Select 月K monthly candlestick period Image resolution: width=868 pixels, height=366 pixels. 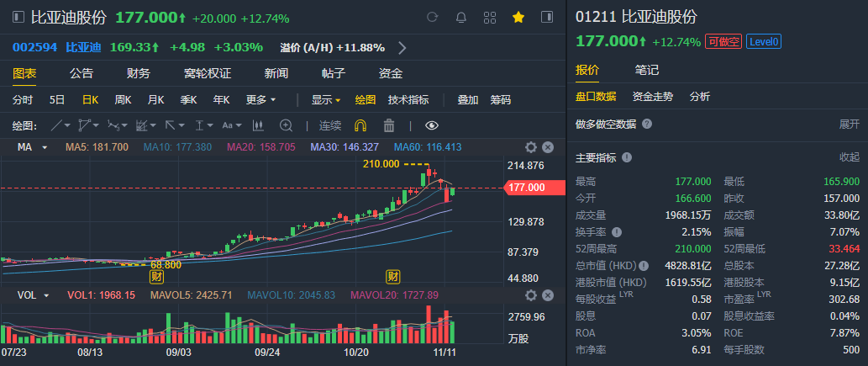(x=155, y=100)
